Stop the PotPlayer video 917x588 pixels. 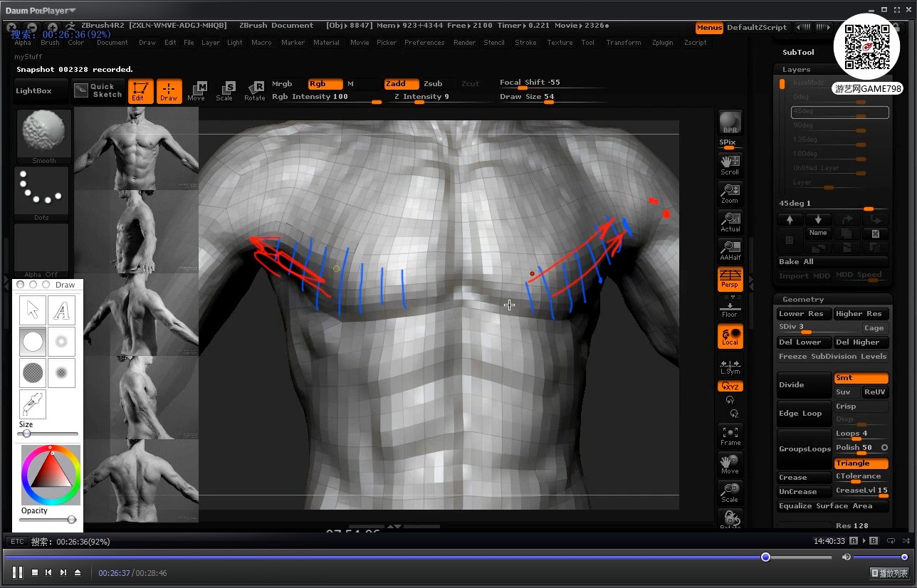(34, 572)
